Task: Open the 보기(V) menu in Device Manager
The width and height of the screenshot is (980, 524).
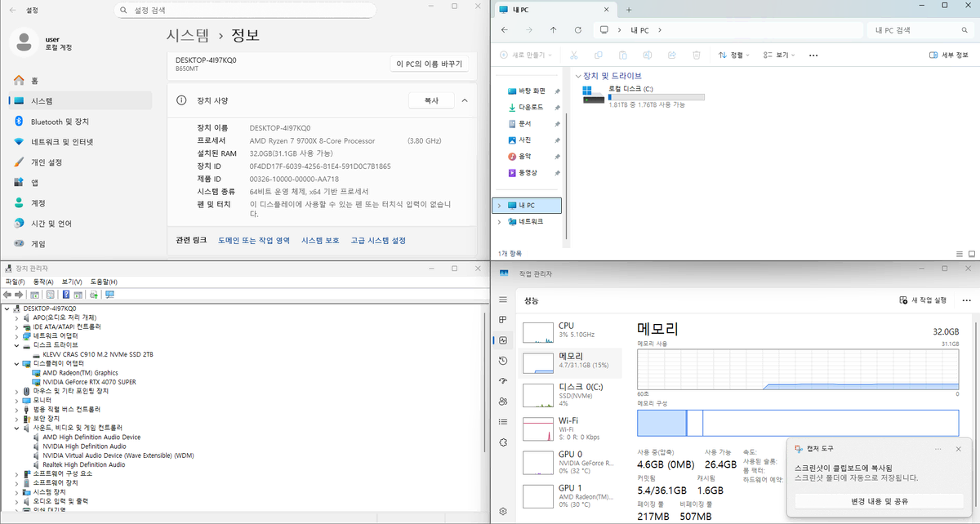Action: [x=70, y=281]
